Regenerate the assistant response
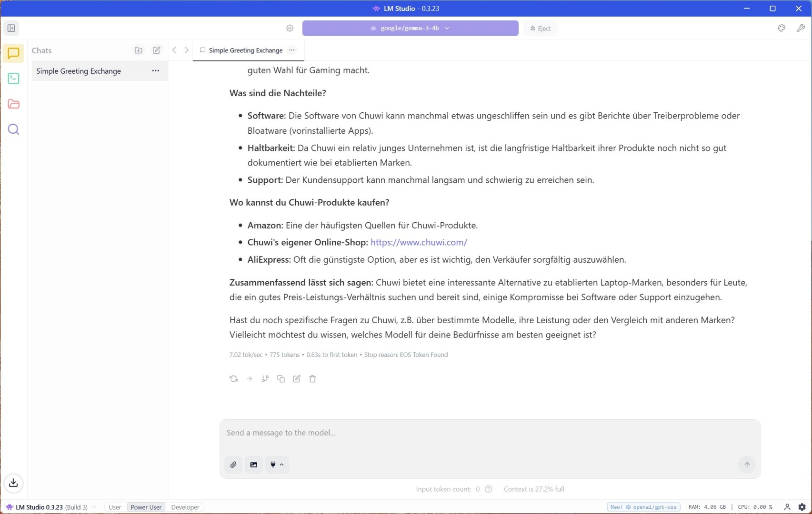812x514 pixels. pos(233,379)
